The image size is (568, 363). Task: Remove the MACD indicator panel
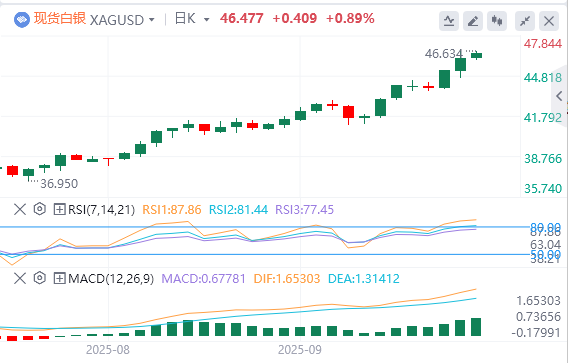tap(20, 278)
